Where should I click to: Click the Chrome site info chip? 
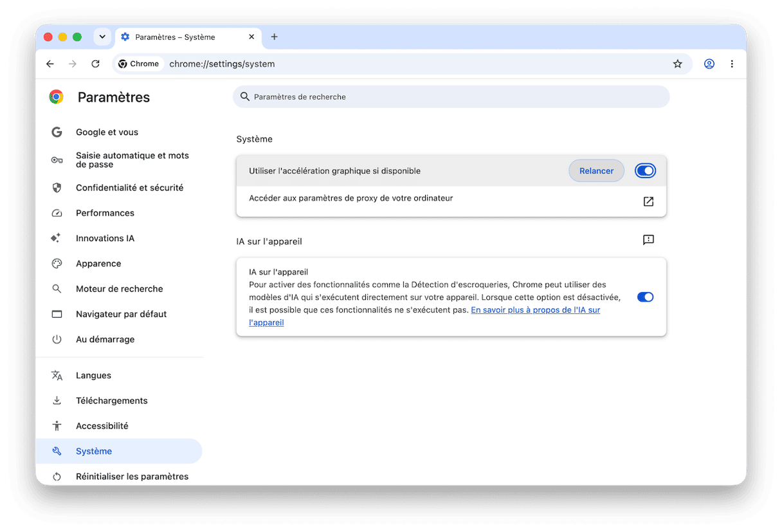(x=139, y=64)
